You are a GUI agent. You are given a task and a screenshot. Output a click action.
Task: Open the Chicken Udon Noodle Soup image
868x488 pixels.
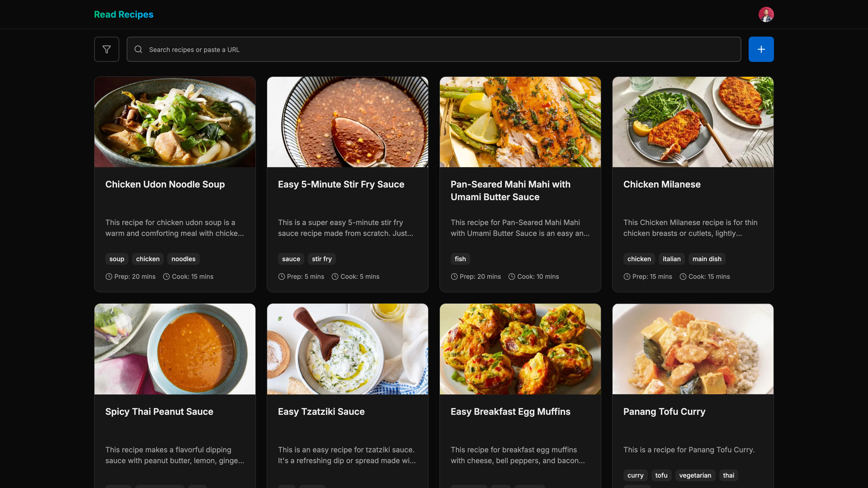(x=175, y=122)
